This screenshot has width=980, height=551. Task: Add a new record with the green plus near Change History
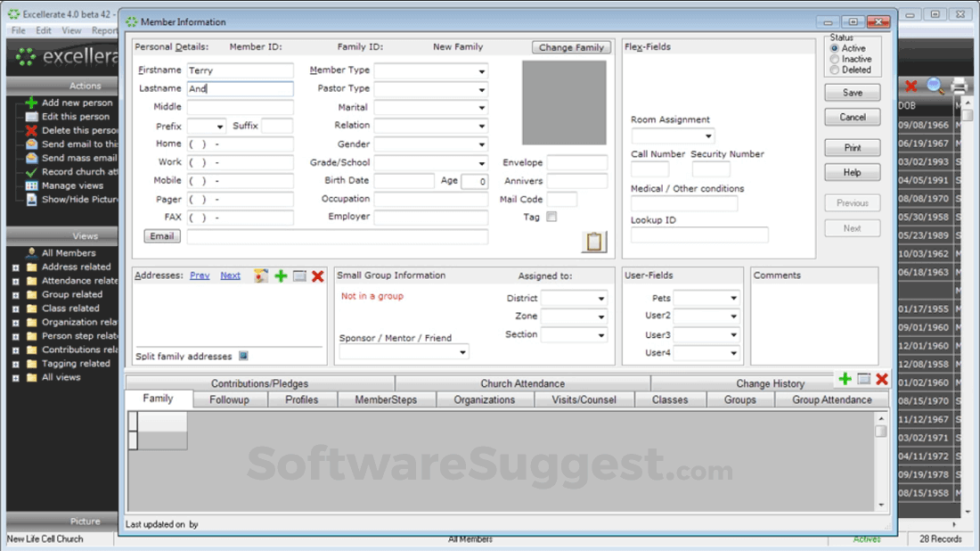pyautogui.click(x=845, y=379)
